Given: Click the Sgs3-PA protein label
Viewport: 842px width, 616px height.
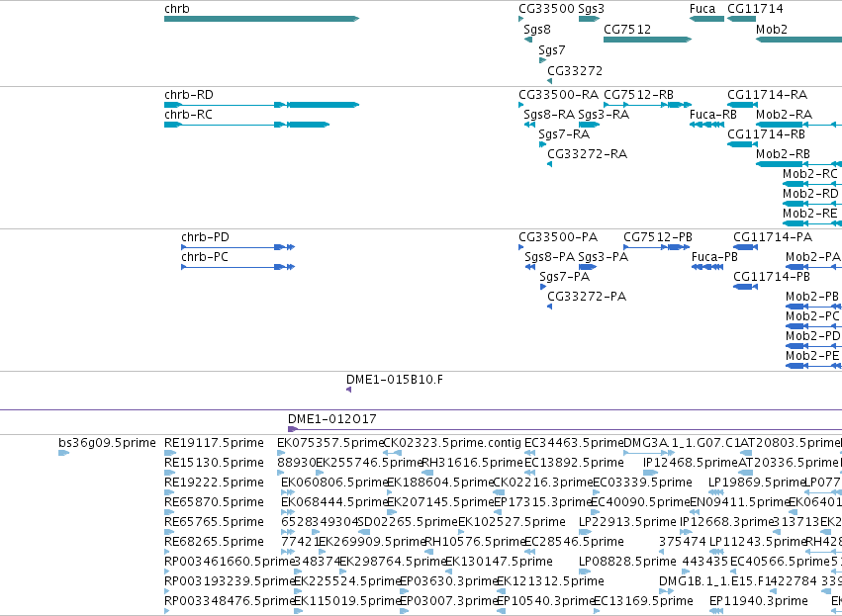Looking at the screenshot, I should [x=603, y=257].
